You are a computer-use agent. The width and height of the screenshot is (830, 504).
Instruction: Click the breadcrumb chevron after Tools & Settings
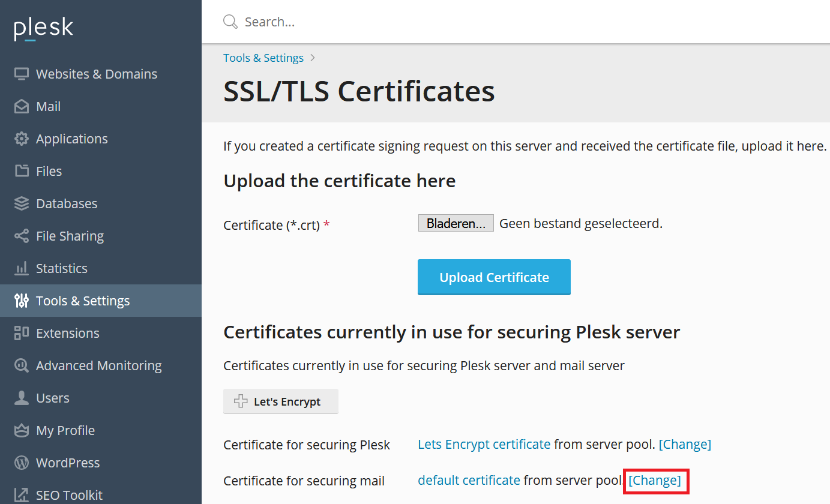point(313,58)
